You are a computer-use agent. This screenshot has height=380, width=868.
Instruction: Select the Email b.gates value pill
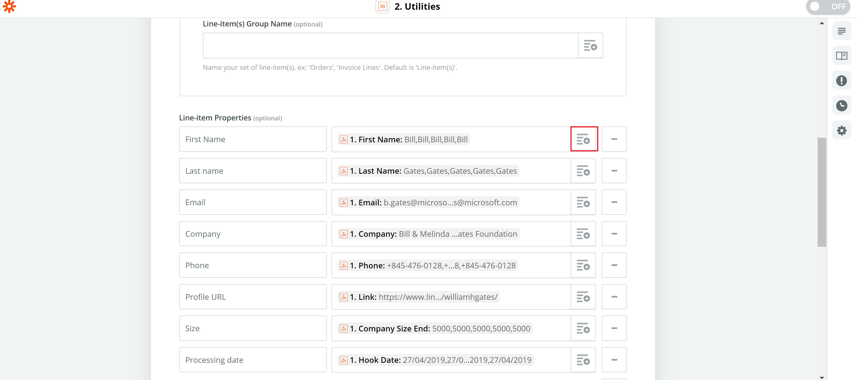click(428, 202)
